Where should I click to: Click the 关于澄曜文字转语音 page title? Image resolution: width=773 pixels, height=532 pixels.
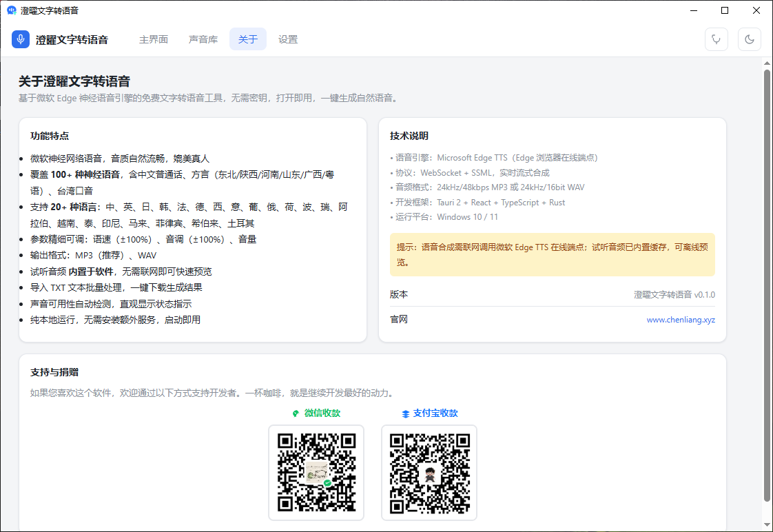point(74,81)
